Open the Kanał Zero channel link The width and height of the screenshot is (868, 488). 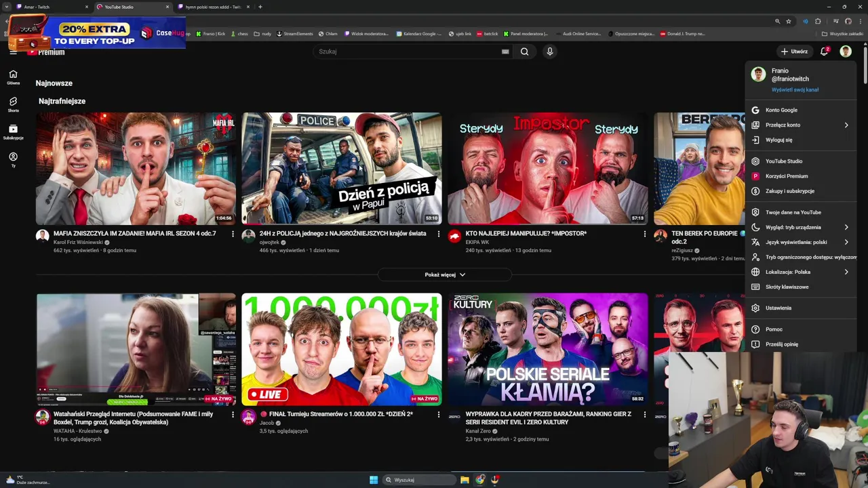point(478,431)
